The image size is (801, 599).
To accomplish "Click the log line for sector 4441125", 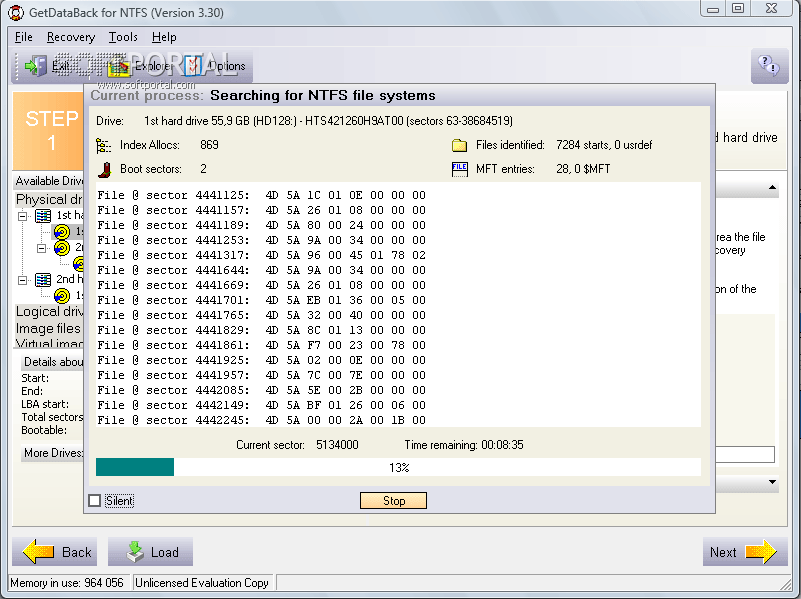I will pyautogui.click(x=262, y=196).
